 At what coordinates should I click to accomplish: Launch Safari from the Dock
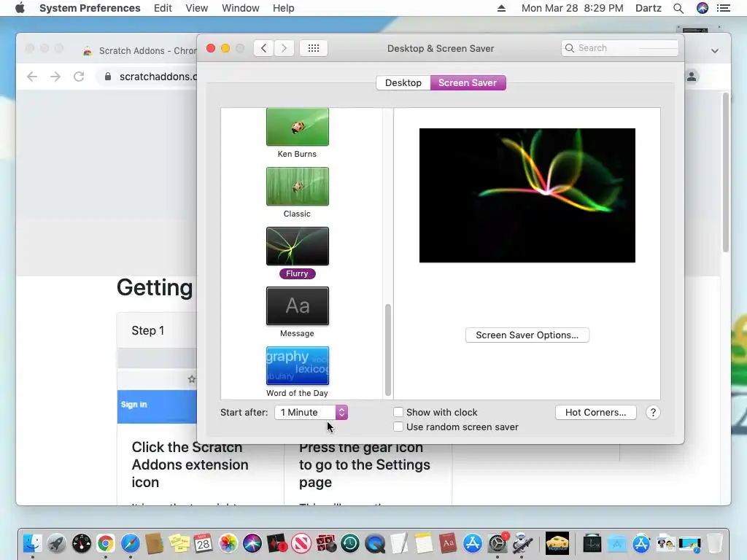point(130,542)
